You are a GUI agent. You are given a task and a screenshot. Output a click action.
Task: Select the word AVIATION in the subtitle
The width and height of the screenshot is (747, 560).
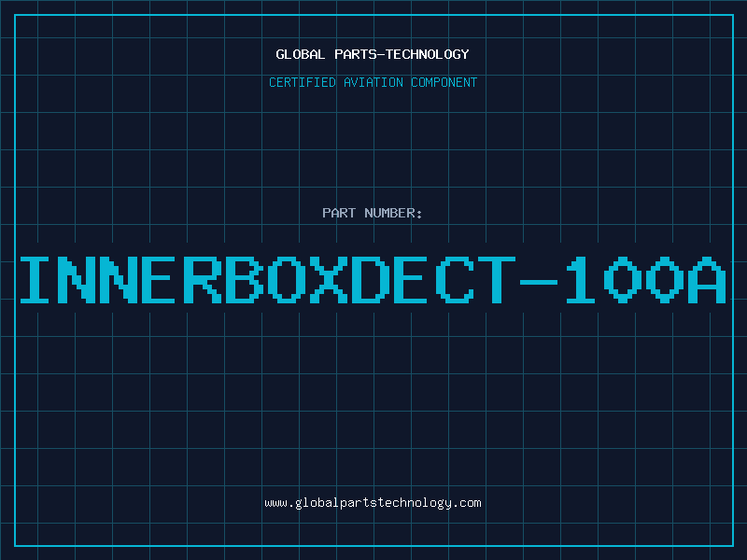click(x=373, y=82)
